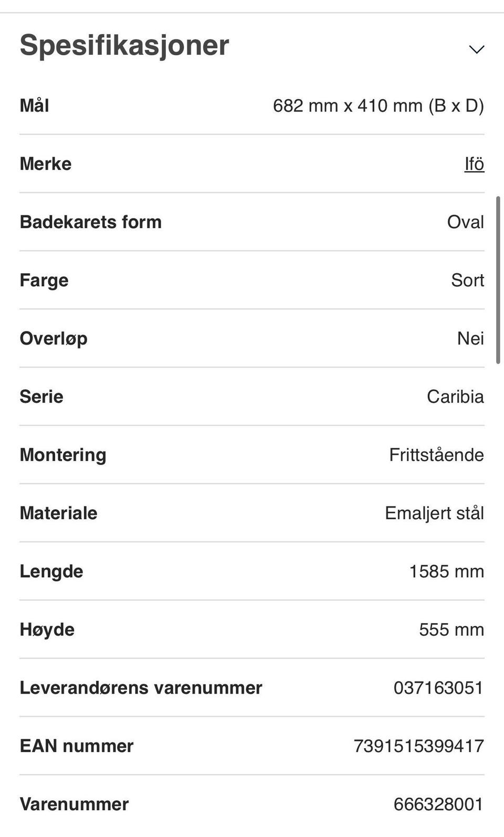This screenshot has height=837, width=504.
Task: Click the EAN number 7391515399417
Action: coord(418,746)
